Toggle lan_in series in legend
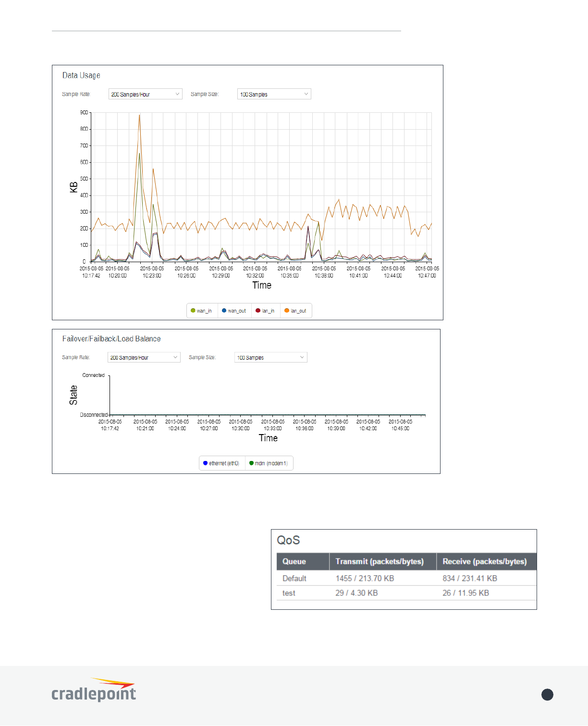Viewport: 588px width, 726px height. click(265, 311)
